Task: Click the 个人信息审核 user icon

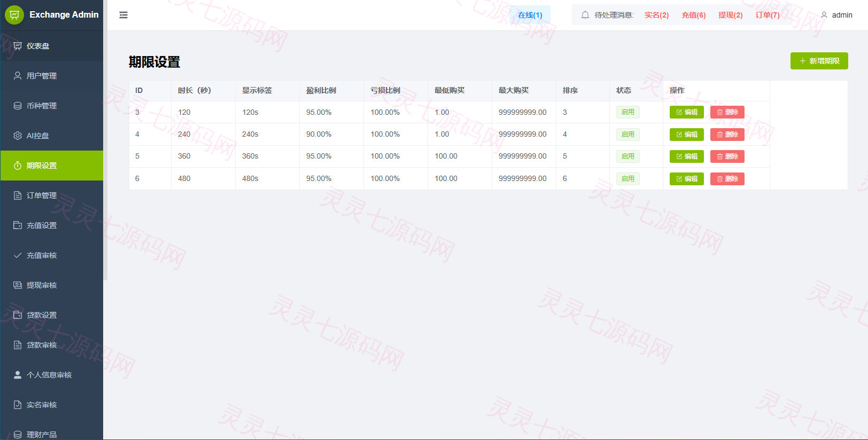Action: point(18,375)
